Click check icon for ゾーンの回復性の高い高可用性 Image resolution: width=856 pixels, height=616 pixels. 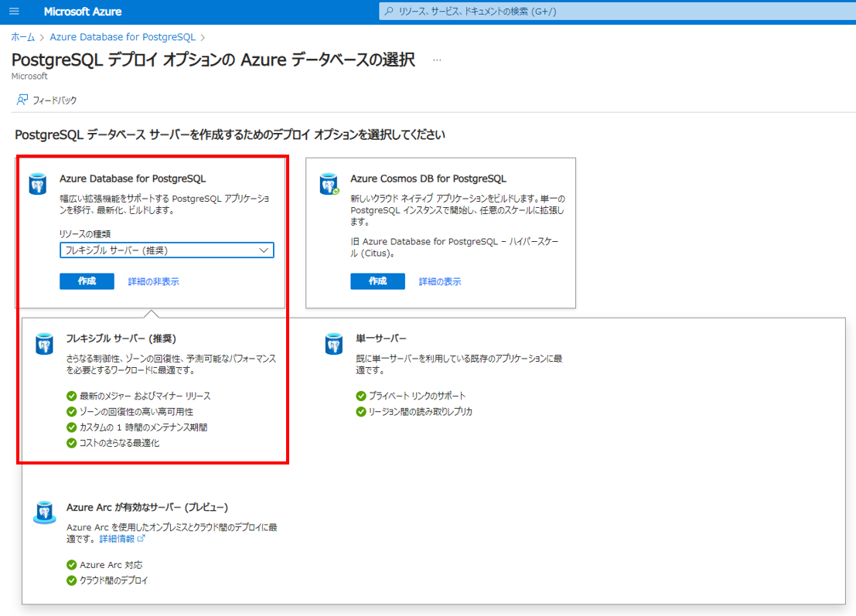click(x=71, y=411)
